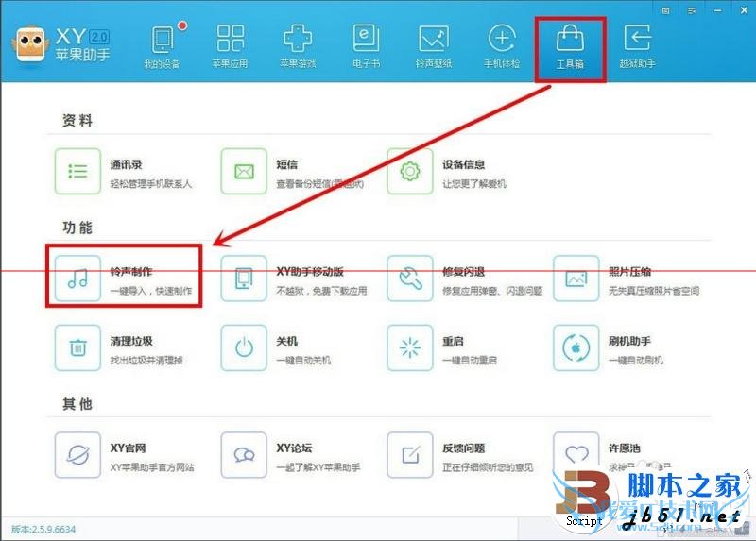Viewport: 756px width, 541px height.
Task: Open the 铃声制作 music note icon
Action: click(x=77, y=279)
